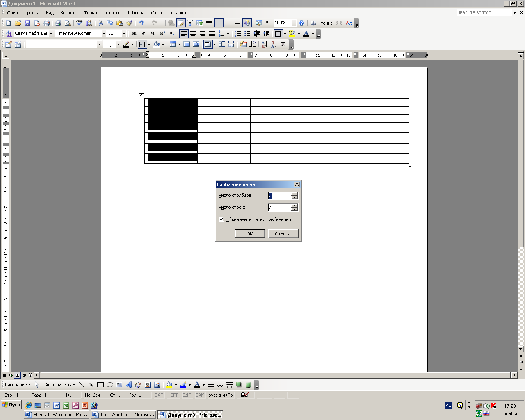Run the ABC spelling check
This screenshot has height=420, width=525.
79,23
